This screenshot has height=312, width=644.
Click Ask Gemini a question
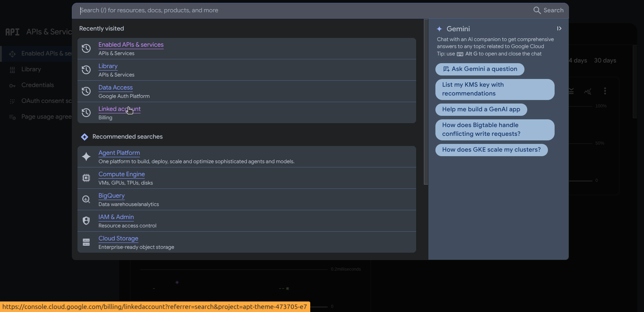(480, 69)
